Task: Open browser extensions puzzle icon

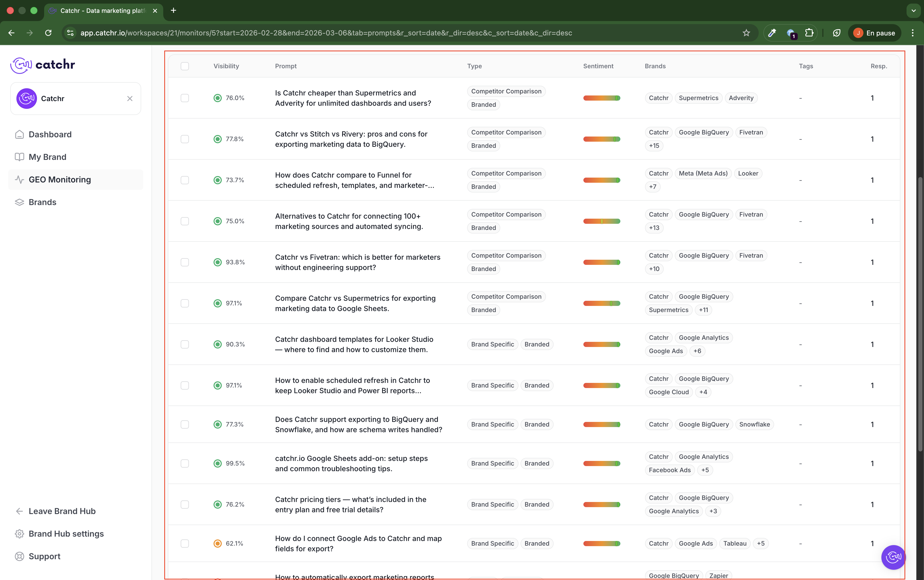Action: 809,33
